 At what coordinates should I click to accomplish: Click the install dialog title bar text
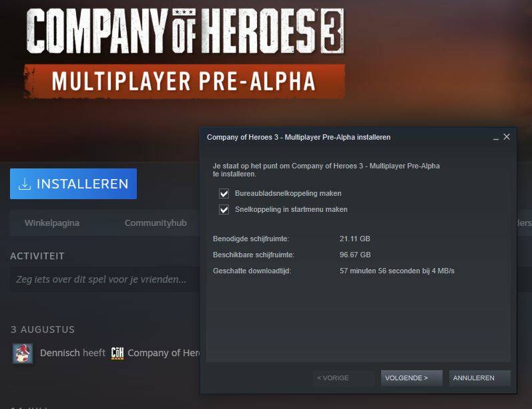(298, 137)
